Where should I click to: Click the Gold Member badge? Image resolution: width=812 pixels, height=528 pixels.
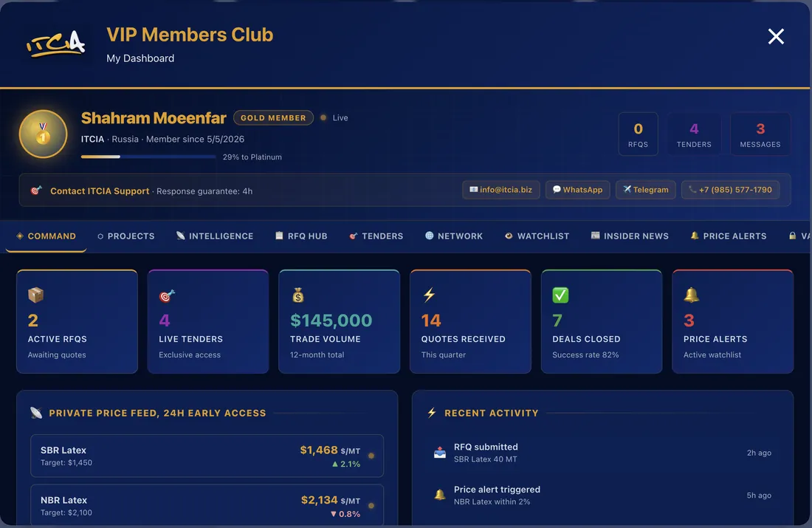click(x=273, y=117)
